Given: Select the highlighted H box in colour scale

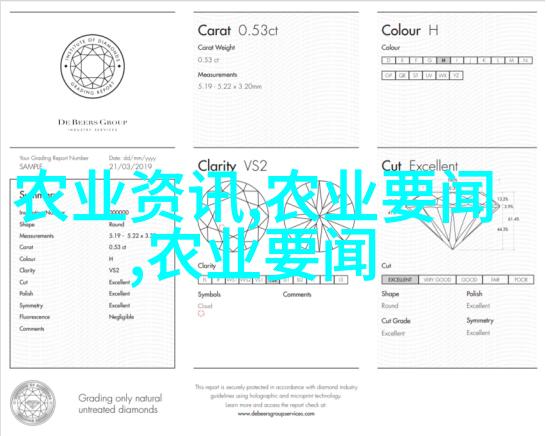Looking at the screenshot, I should click(x=443, y=60).
